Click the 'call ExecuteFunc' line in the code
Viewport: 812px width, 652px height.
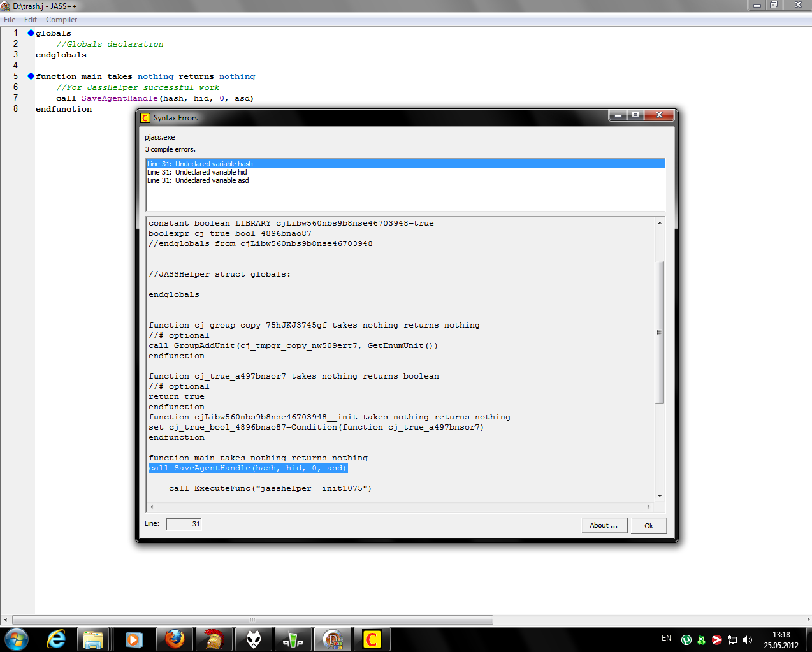270,488
